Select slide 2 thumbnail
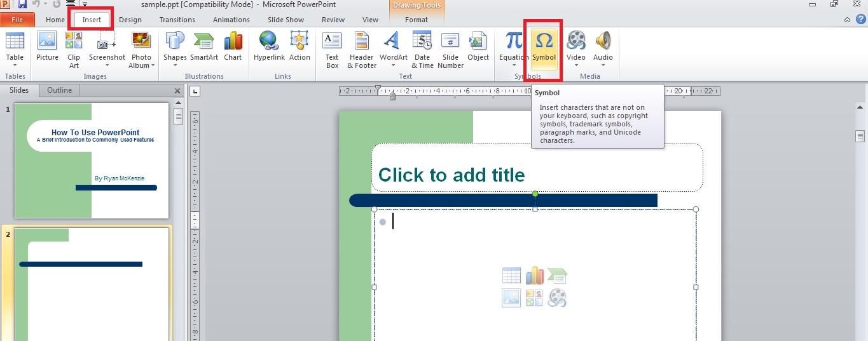 (x=92, y=284)
